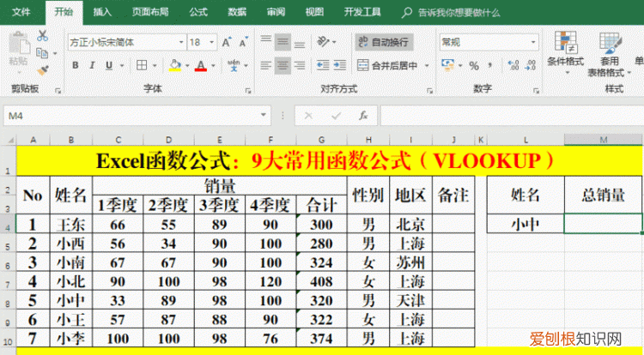Decrease font size with small A

244,42
